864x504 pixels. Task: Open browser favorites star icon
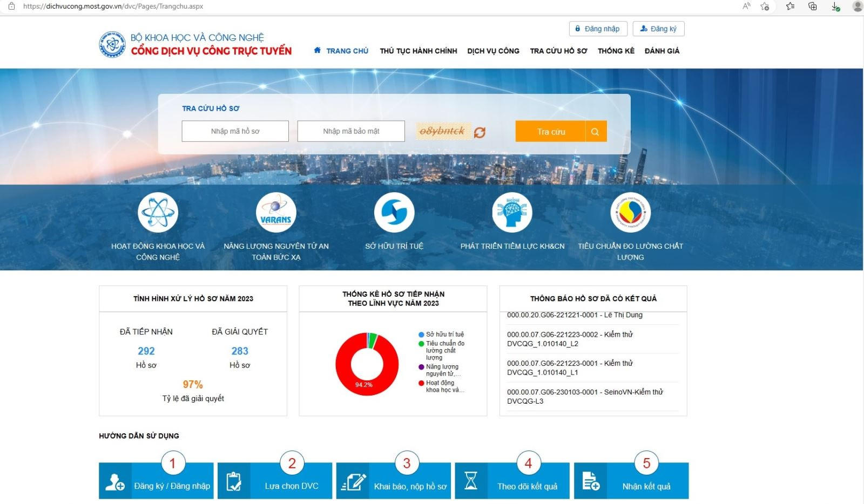click(x=790, y=6)
